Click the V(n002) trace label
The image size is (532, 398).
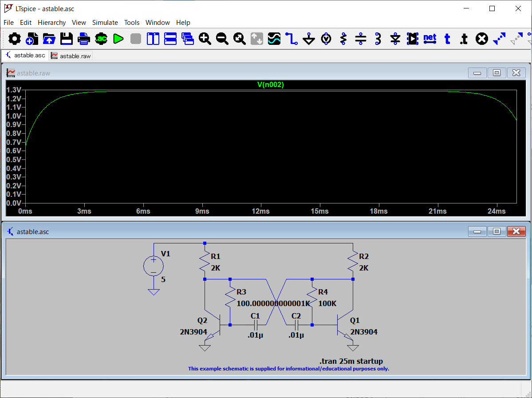[270, 85]
